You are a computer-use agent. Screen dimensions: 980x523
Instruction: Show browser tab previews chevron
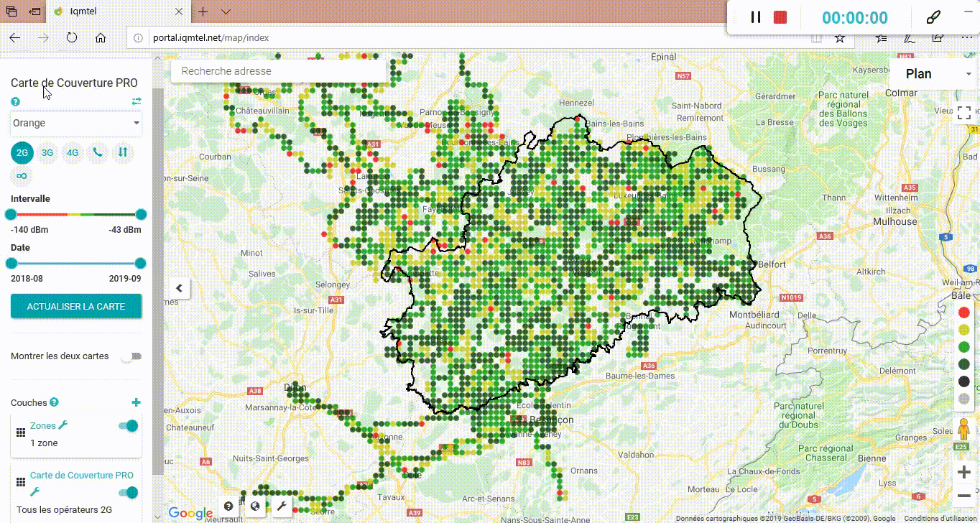click(x=226, y=12)
